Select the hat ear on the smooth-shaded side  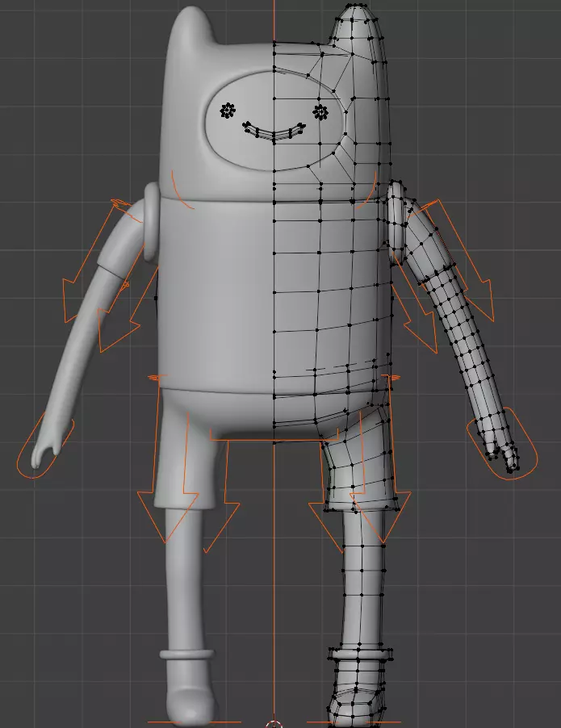pyautogui.click(x=191, y=26)
